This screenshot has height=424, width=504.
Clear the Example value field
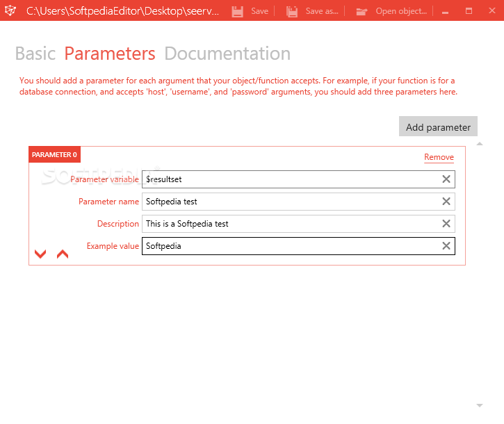point(446,246)
